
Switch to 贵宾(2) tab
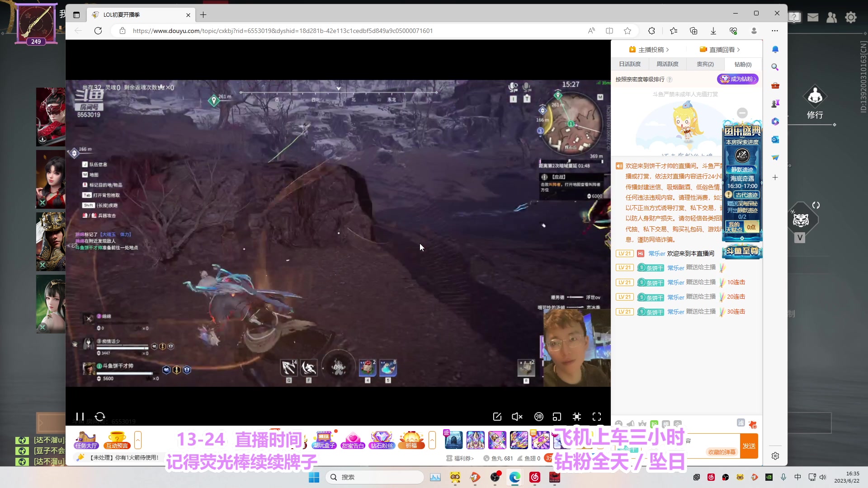coord(705,64)
